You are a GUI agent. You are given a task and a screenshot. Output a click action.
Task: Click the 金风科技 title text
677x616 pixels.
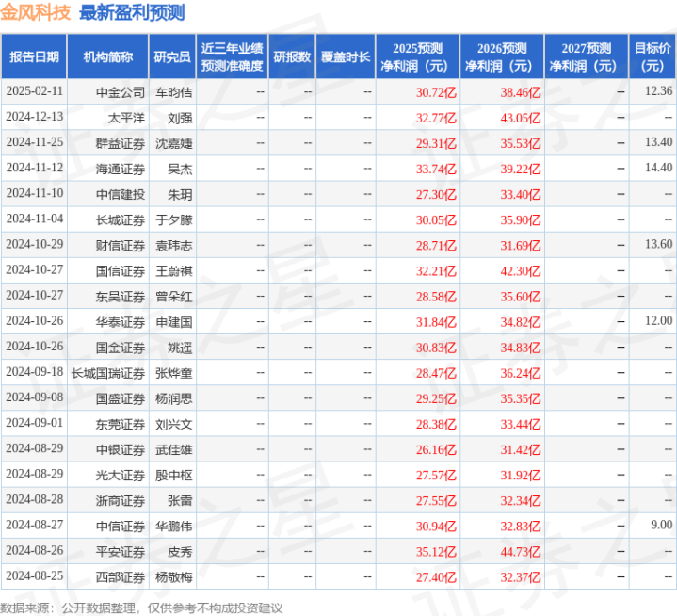(x=36, y=12)
